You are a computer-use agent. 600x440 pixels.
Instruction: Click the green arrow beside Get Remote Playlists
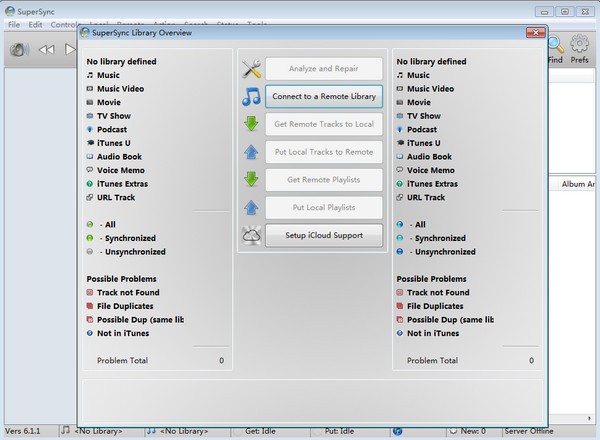(x=251, y=179)
